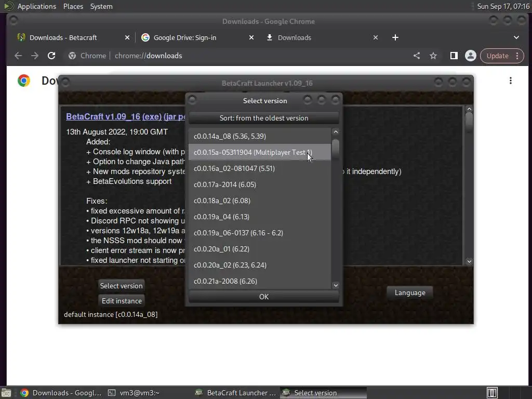Select c0.0.15a-05311904 Multiplayer Test 1
Screen dimensions: 532x399
click(260, 152)
